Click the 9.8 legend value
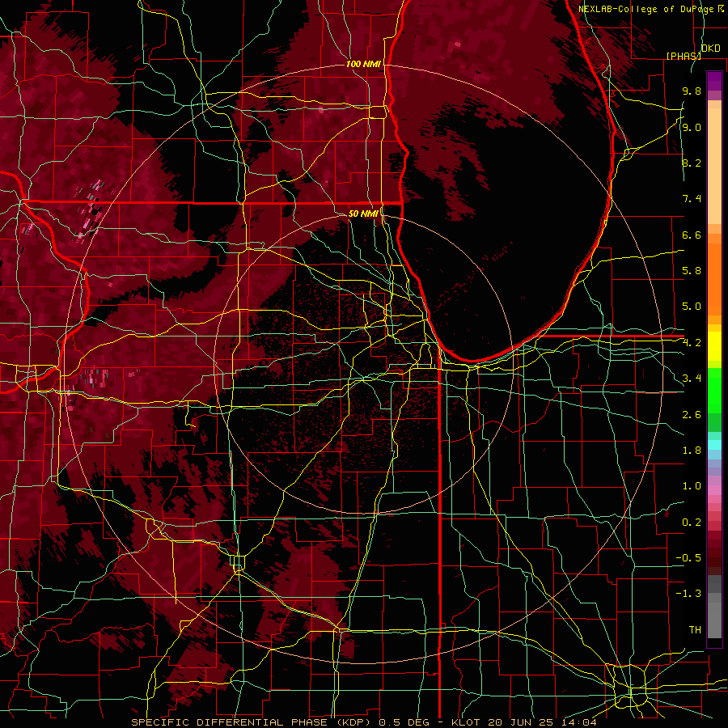Image resolution: width=728 pixels, height=728 pixels. coord(692,91)
